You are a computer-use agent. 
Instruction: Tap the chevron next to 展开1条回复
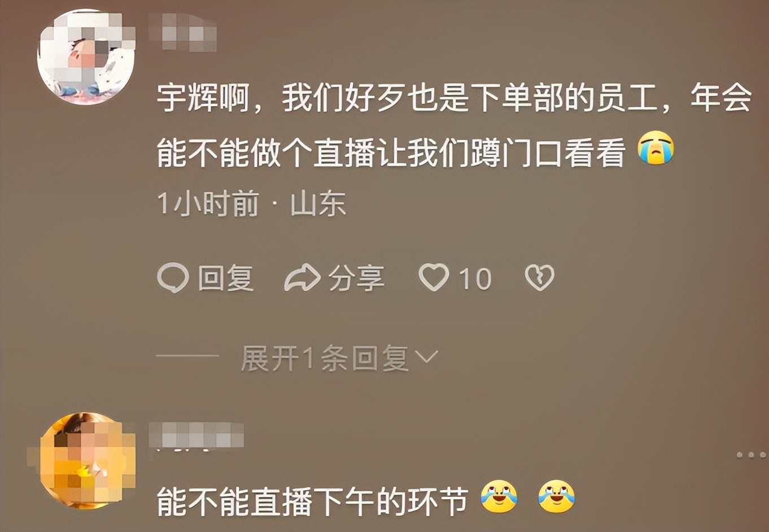(426, 357)
